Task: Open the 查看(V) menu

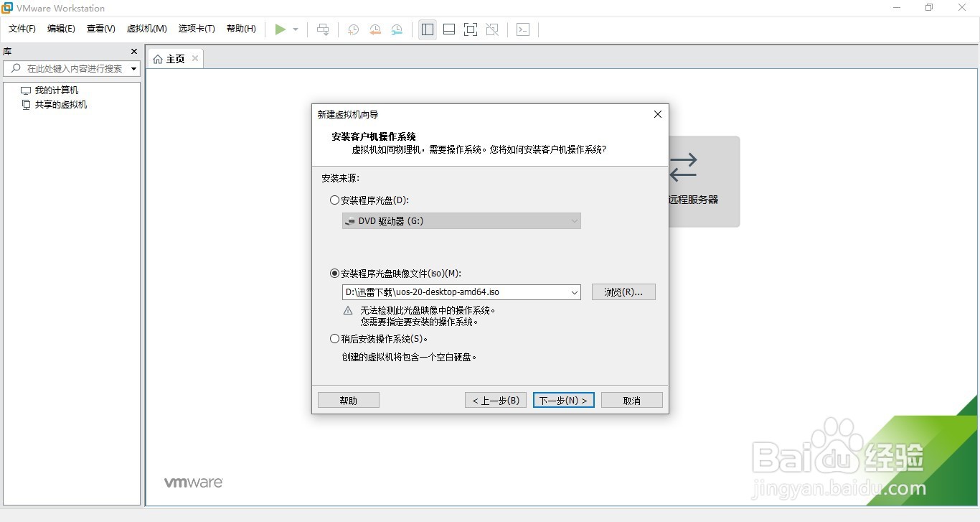Action: coord(101,29)
